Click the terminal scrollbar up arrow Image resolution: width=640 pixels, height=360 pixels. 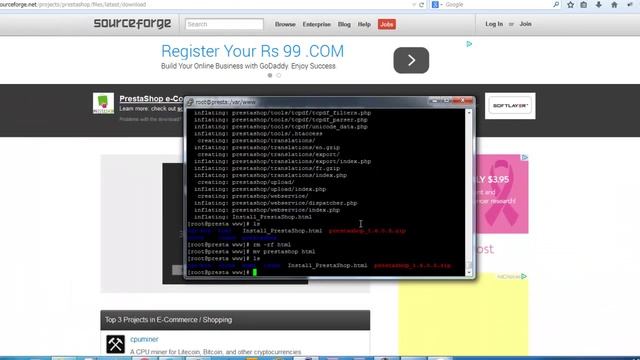point(469,112)
